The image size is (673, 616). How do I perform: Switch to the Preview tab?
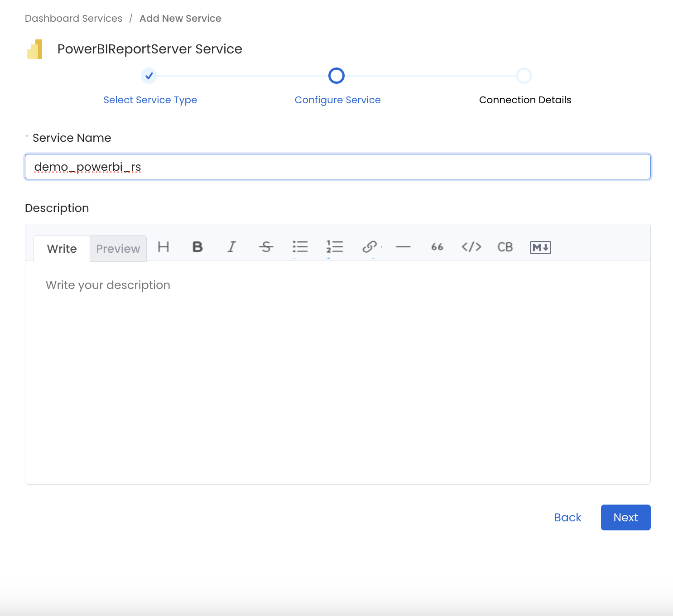[118, 249]
